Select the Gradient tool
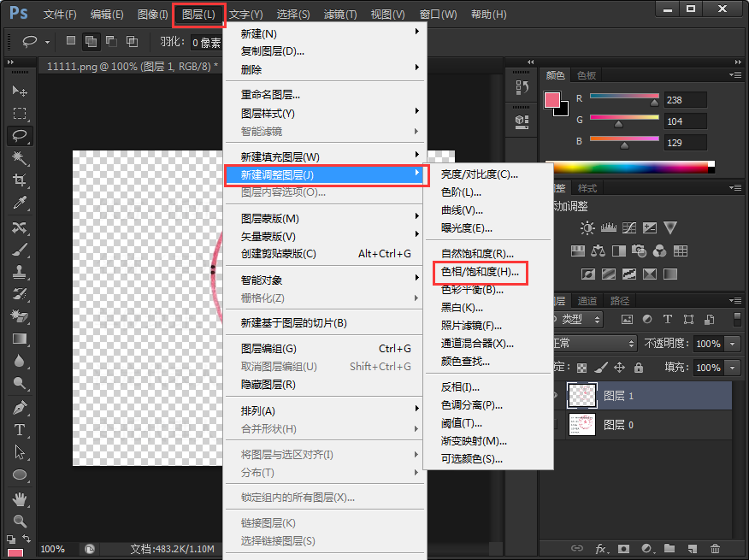This screenshot has width=749, height=560. click(20, 339)
